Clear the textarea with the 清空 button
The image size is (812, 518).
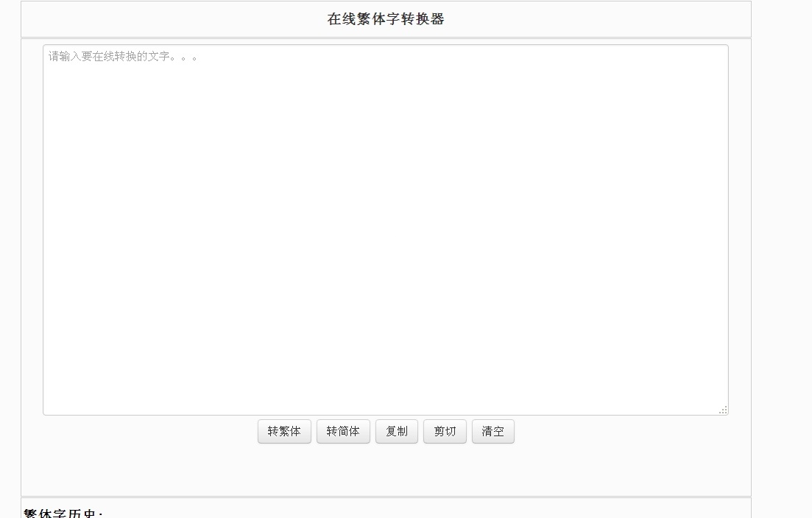tap(493, 431)
